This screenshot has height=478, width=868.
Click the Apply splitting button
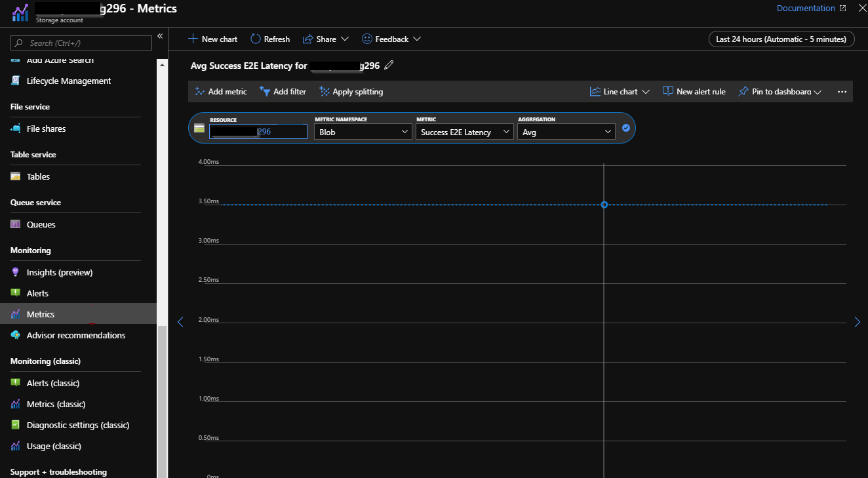tap(351, 92)
